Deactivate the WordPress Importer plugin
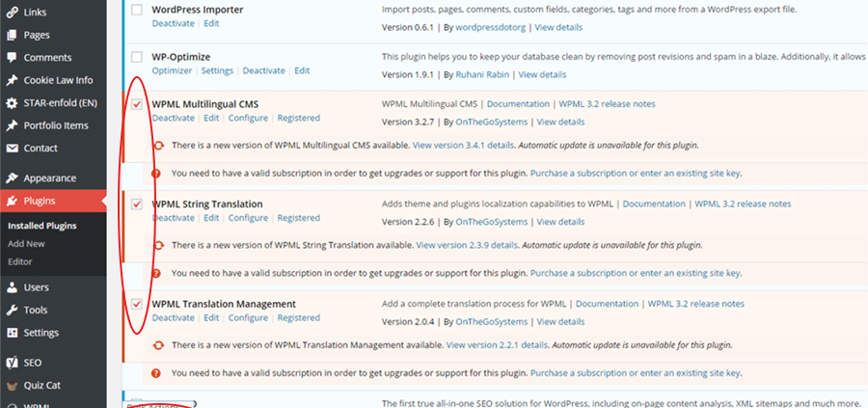Screen dimensions: 868x408 pos(174,23)
